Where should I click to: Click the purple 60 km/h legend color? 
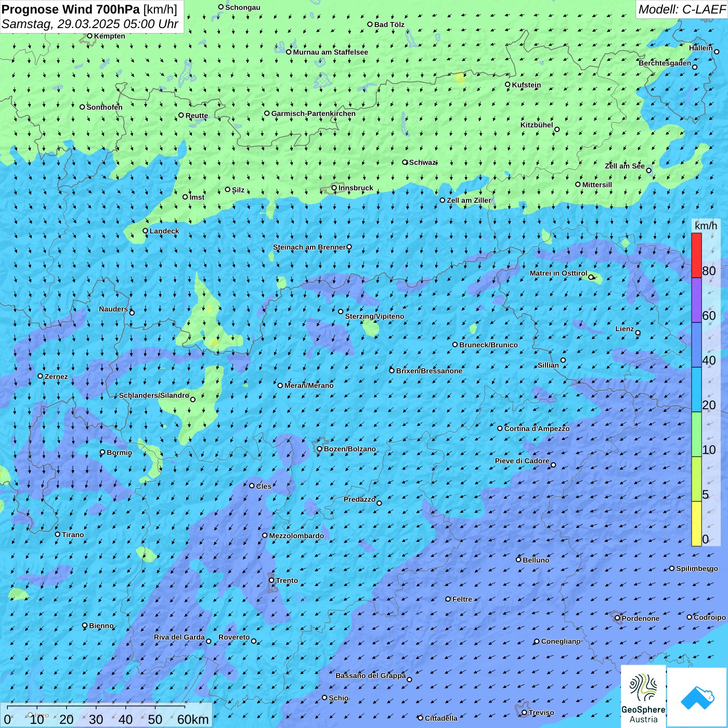696,300
